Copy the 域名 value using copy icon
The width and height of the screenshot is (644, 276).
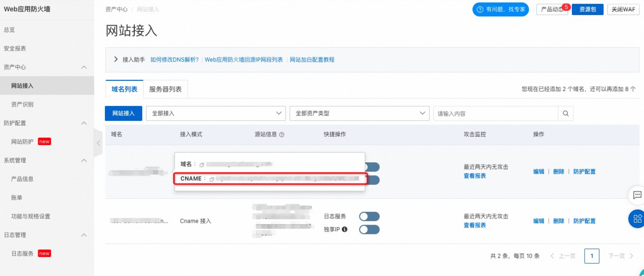[202, 165]
